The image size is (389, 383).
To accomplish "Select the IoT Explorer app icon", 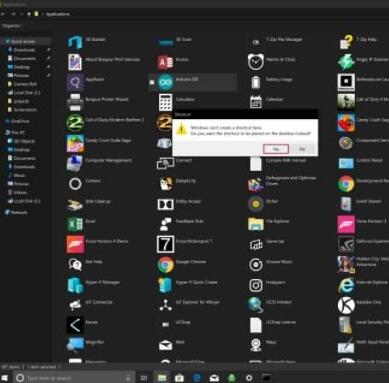I will tap(165, 305).
